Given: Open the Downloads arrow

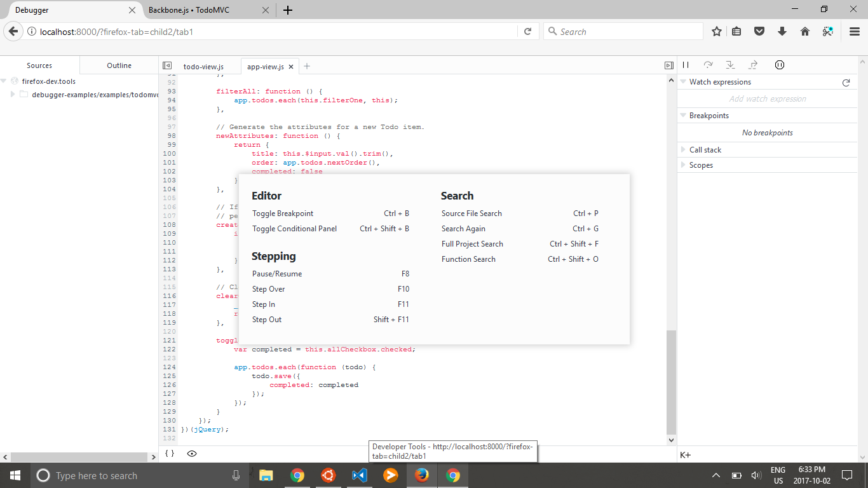Looking at the screenshot, I should click(782, 31).
